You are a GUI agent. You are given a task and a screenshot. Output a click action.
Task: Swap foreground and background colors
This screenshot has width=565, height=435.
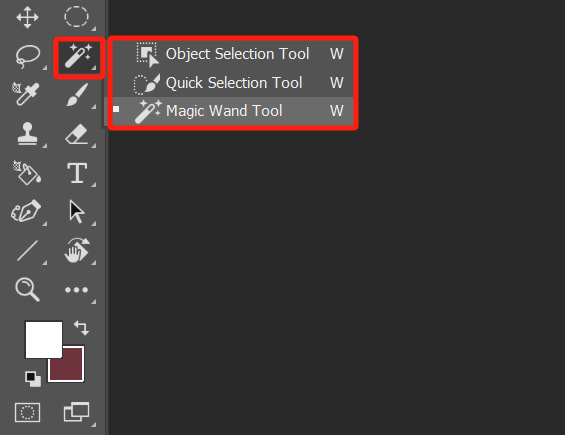coord(81,328)
